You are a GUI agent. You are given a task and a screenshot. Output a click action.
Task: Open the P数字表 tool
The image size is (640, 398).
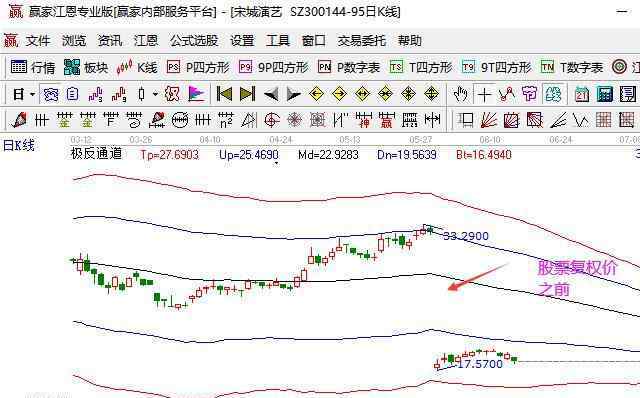[x=349, y=67]
